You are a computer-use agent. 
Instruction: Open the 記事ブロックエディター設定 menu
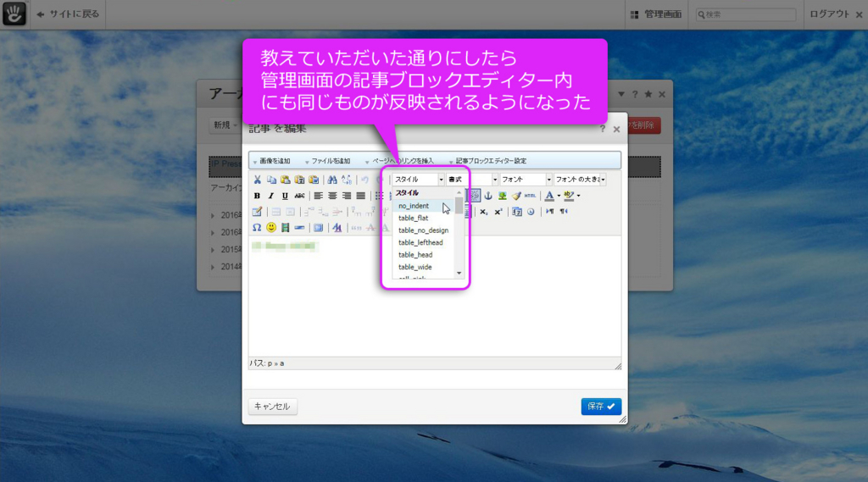487,161
